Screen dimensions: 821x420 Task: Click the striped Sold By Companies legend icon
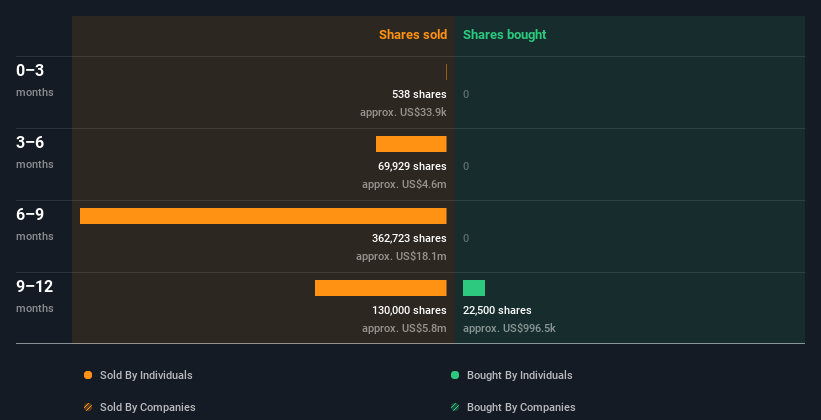pyautogui.click(x=88, y=407)
